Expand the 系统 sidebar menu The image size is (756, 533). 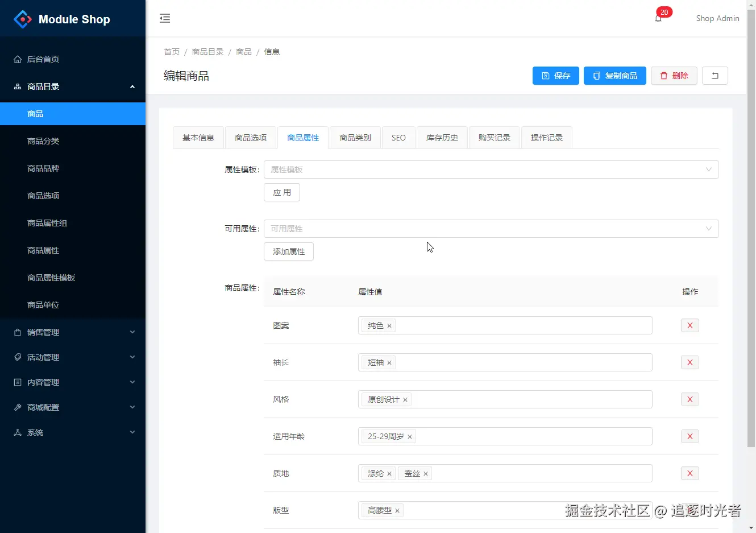click(73, 432)
